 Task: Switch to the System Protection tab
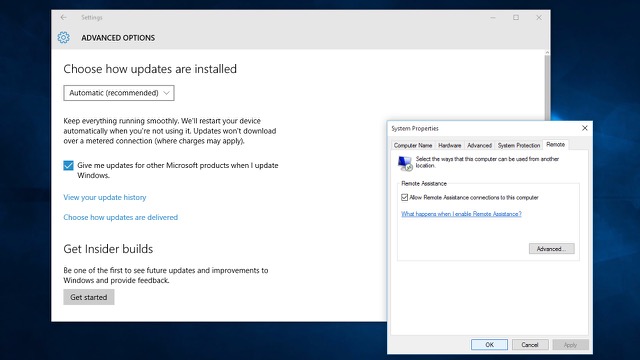click(x=519, y=145)
